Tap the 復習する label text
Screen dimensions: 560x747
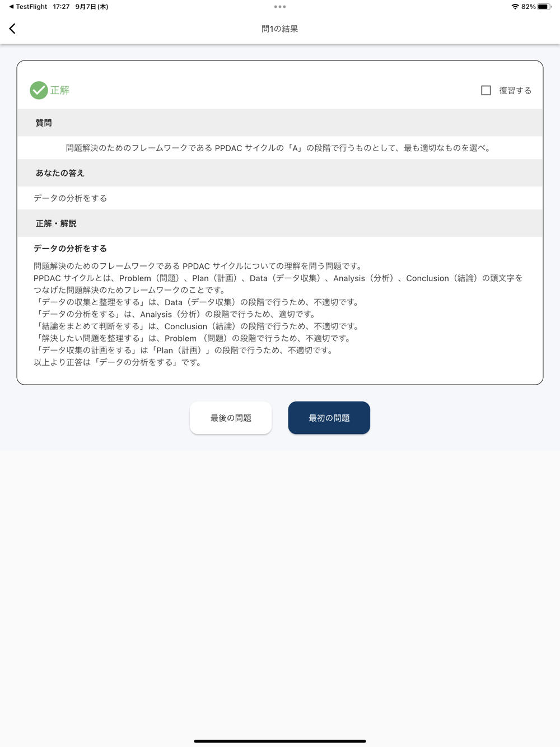pyautogui.click(x=515, y=90)
